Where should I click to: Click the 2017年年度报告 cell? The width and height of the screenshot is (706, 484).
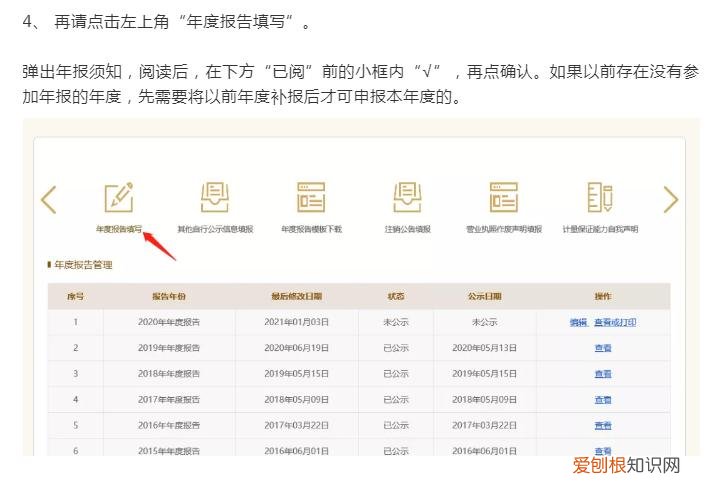[169, 399]
